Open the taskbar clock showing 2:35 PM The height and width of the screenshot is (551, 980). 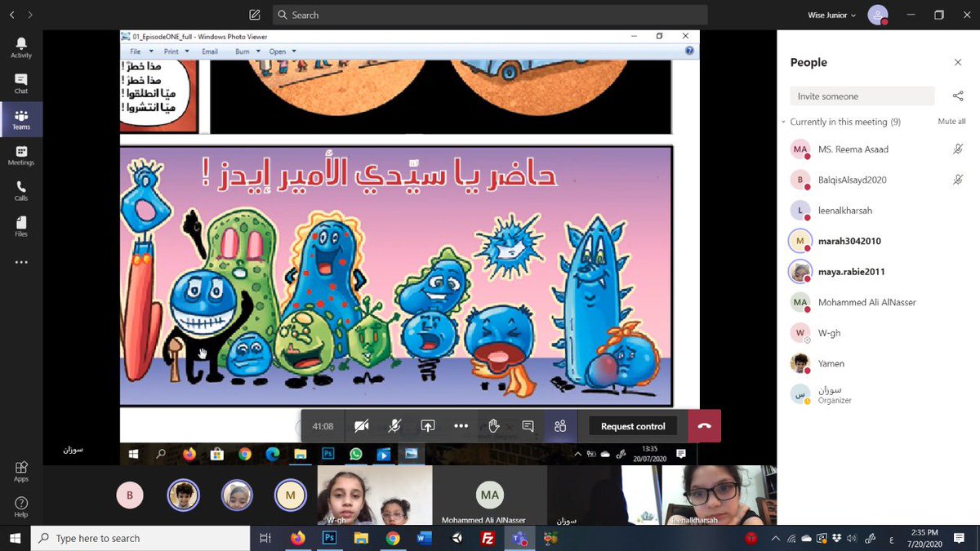point(924,538)
